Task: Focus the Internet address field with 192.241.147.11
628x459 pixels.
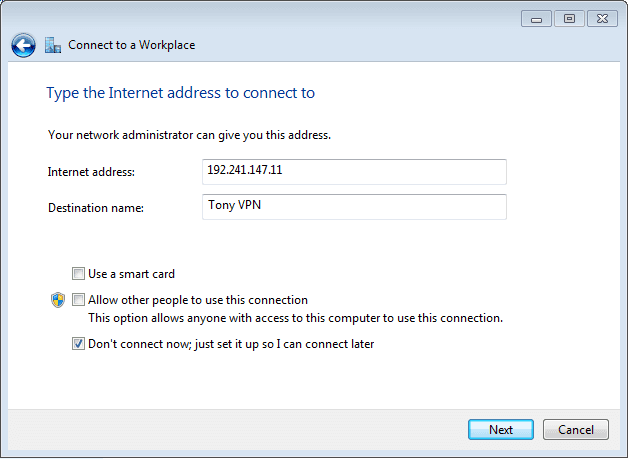Action: click(x=354, y=172)
